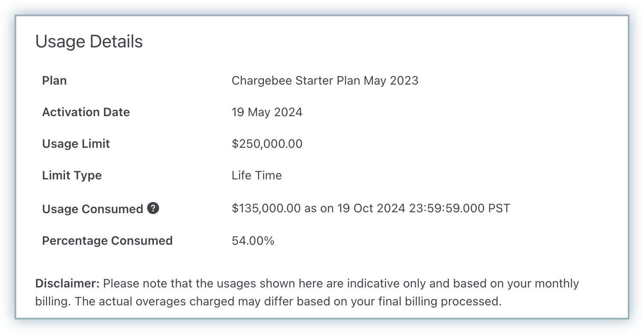Viewport: 644px width, 334px height.
Task: Click the Plan label
Action: click(54, 80)
